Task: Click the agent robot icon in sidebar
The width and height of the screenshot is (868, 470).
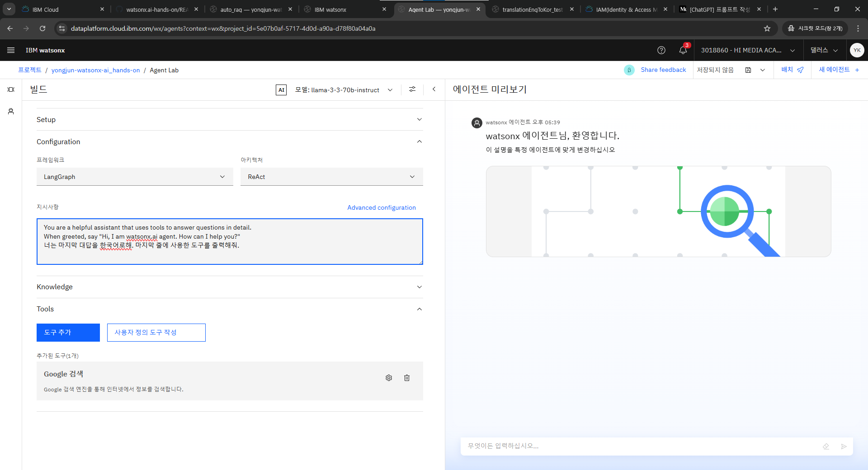Action: tap(11, 111)
